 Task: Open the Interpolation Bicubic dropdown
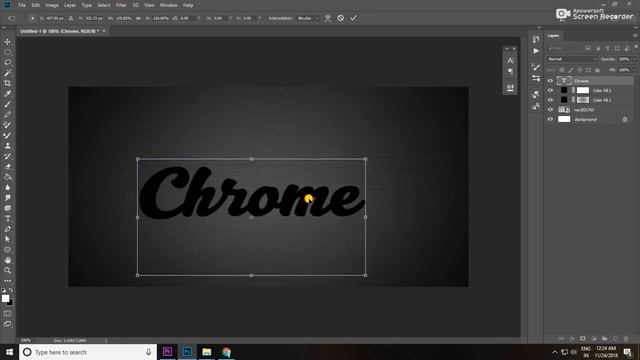[309, 18]
